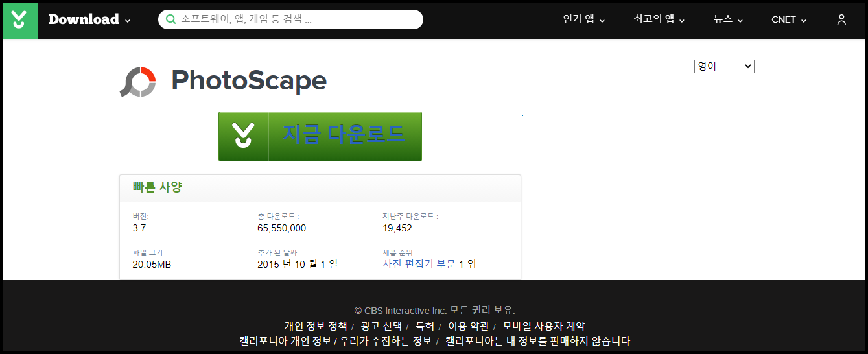This screenshot has height=354, width=868.
Task: Expand the CNET menu
Action: [x=789, y=19]
